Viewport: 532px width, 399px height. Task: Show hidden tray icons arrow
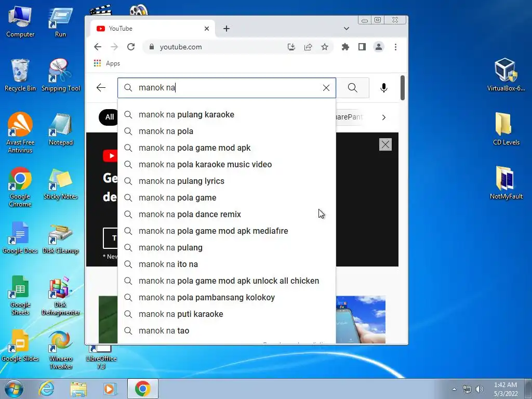click(454, 389)
